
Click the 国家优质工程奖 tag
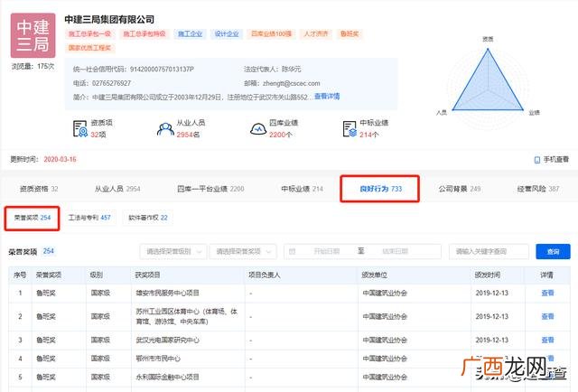(x=89, y=48)
